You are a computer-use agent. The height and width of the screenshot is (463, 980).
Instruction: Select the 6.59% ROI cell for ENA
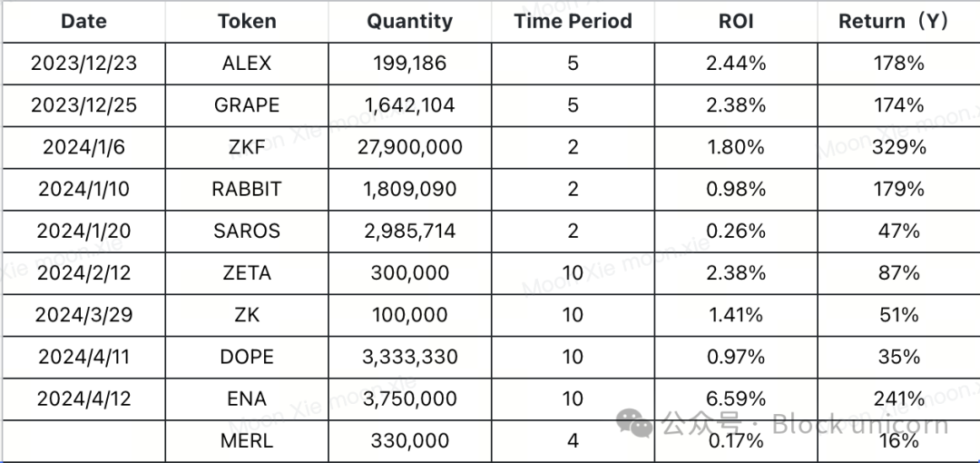(736, 399)
